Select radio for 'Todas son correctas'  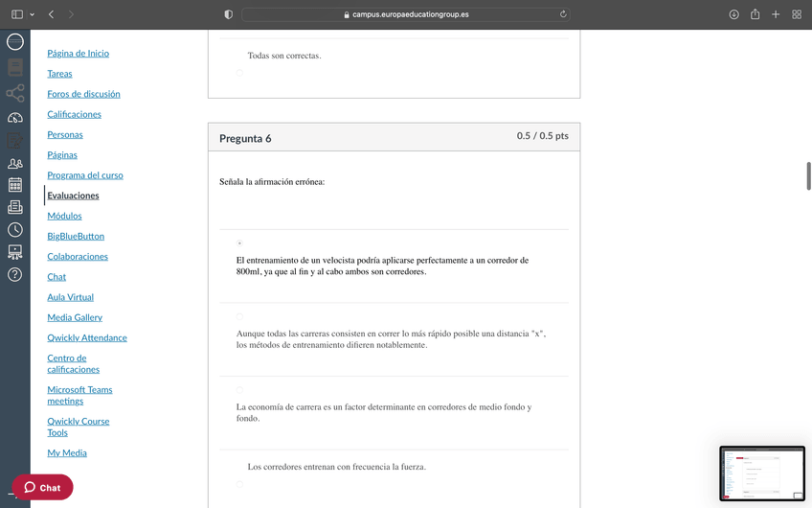pos(239,73)
